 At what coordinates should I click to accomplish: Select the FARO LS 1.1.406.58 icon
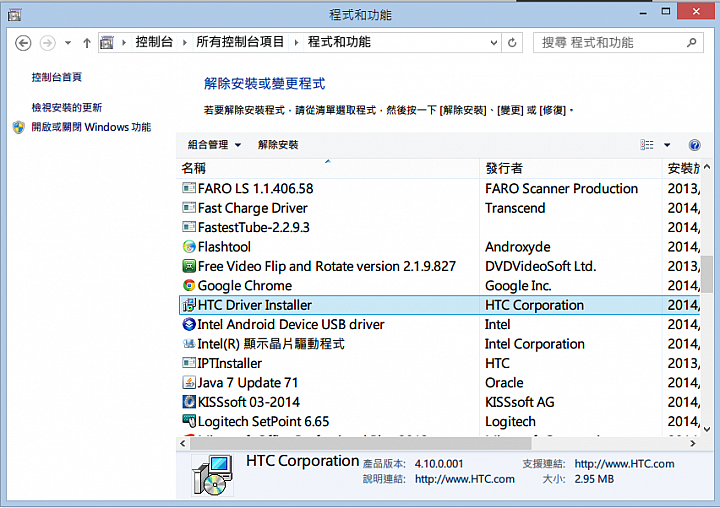coord(189,188)
